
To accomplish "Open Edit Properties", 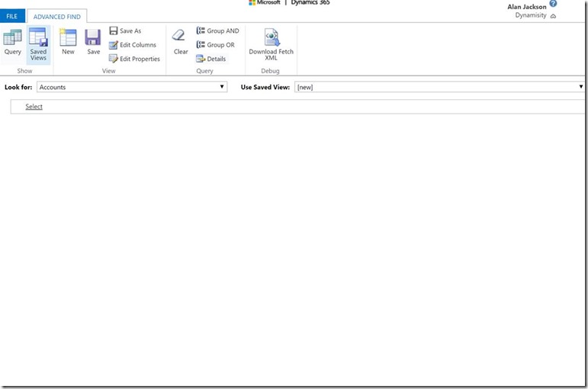I will tap(134, 59).
